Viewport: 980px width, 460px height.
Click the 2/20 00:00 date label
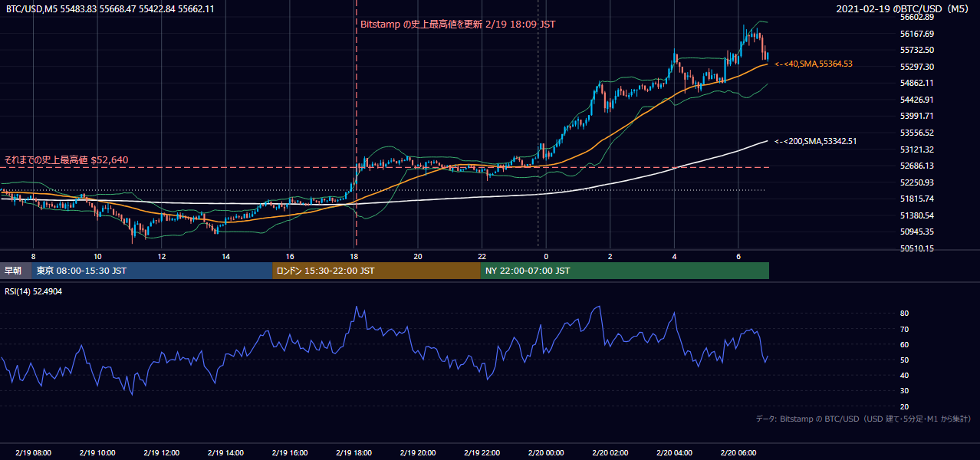click(546, 453)
